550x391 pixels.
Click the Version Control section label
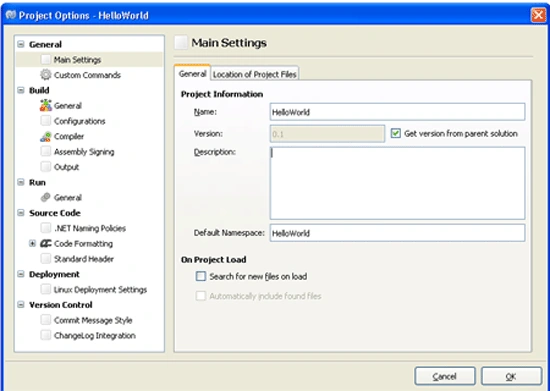tap(61, 305)
